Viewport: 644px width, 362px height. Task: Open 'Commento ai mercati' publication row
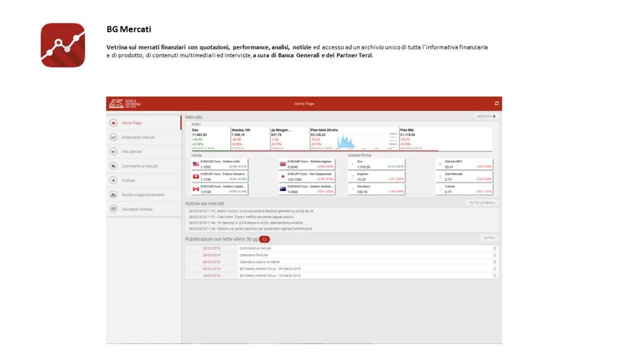tap(341, 248)
